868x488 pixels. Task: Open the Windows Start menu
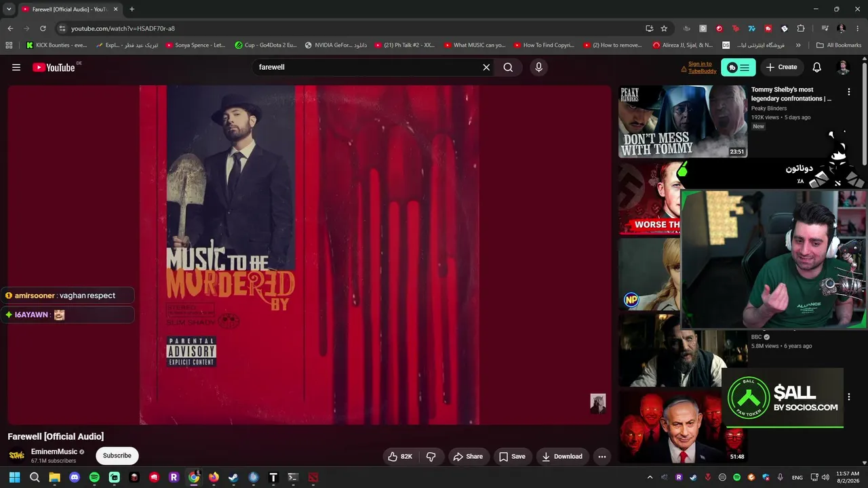point(14,477)
